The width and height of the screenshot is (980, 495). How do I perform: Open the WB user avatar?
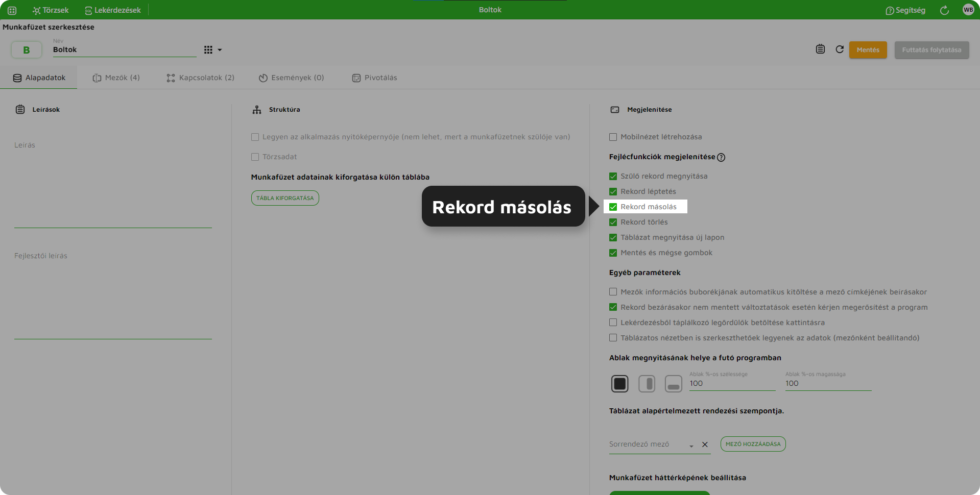pyautogui.click(x=968, y=10)
